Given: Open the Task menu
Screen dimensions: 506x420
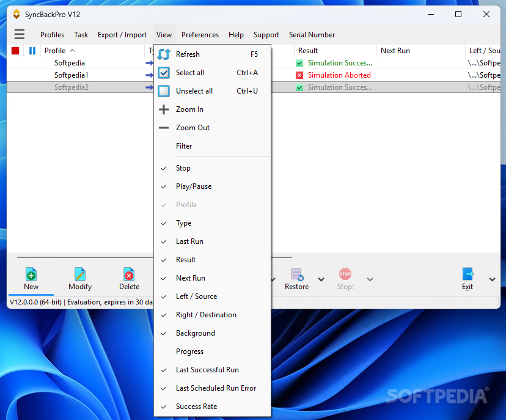Looking at the screenshot, I should [x=81, y=35].
